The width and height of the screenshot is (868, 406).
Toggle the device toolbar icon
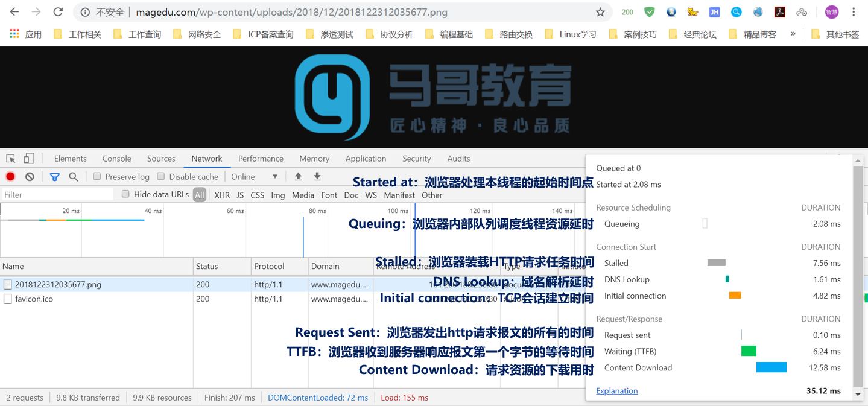coord(28,159)
